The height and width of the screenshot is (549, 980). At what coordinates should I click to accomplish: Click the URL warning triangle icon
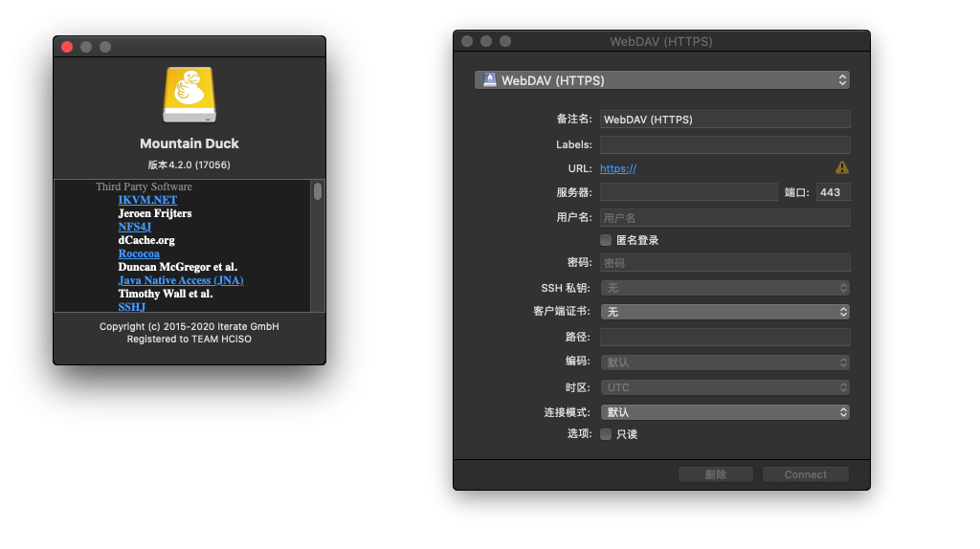(842, 167)
